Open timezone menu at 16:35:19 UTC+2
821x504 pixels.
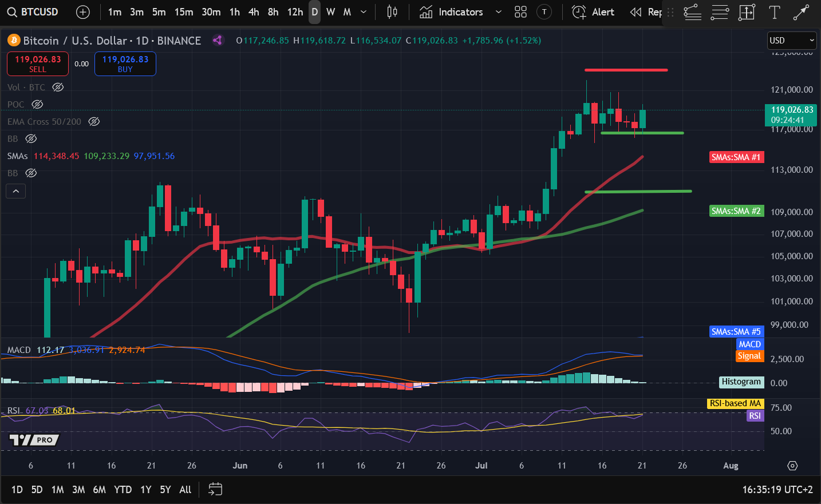(777, 490)
